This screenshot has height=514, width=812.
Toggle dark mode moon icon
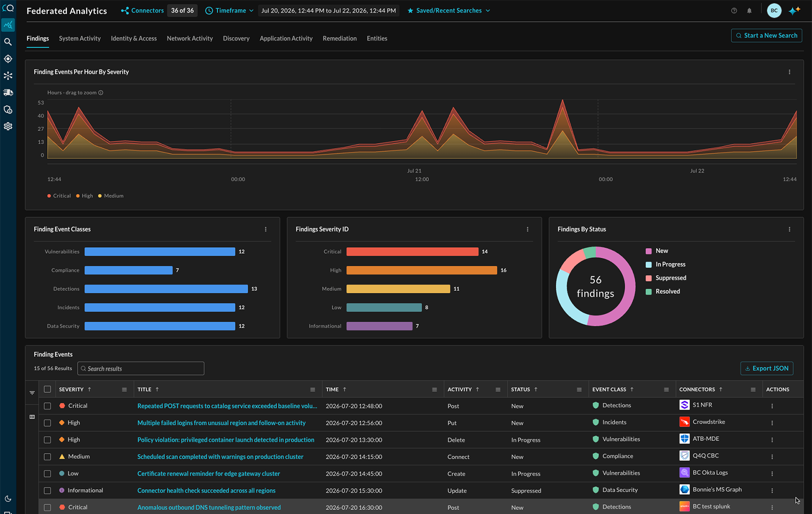[x=8, y=499]
